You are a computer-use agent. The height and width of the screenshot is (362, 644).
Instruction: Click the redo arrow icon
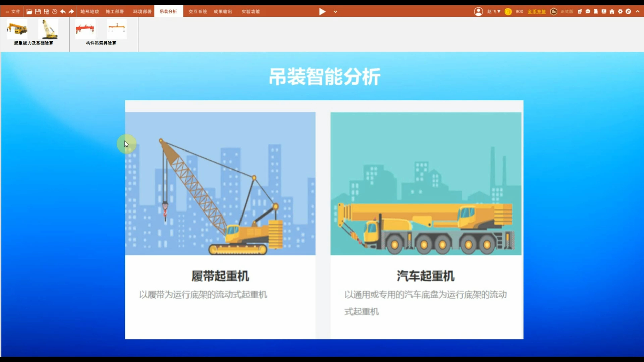point(71,11)
